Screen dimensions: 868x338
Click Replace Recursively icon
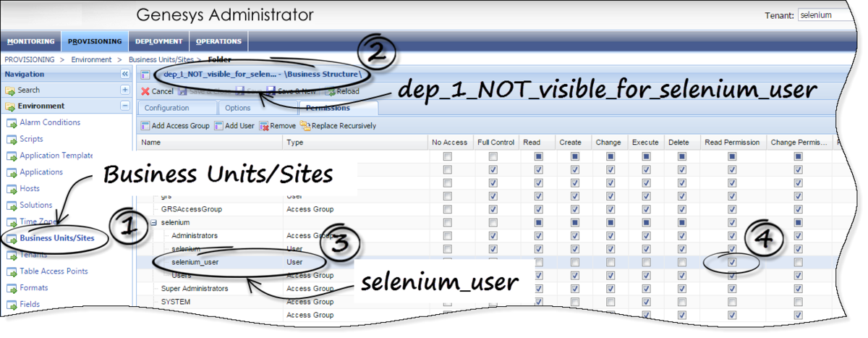coord(305,125)
